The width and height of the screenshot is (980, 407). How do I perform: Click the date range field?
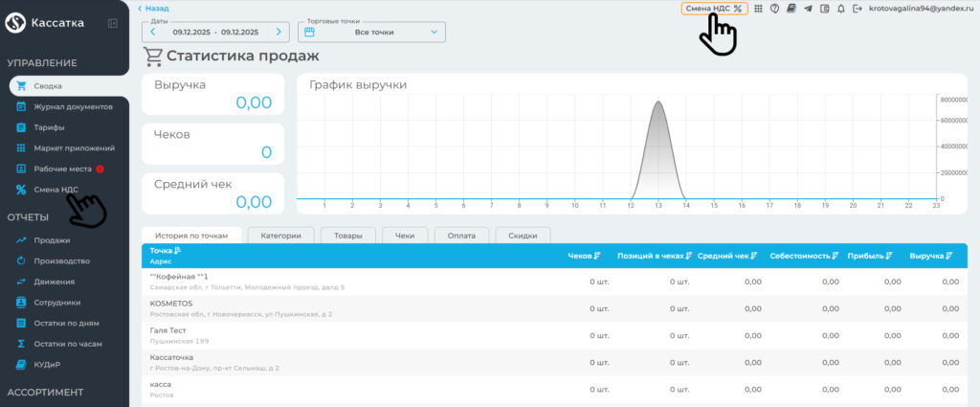(x=215, y=33)
